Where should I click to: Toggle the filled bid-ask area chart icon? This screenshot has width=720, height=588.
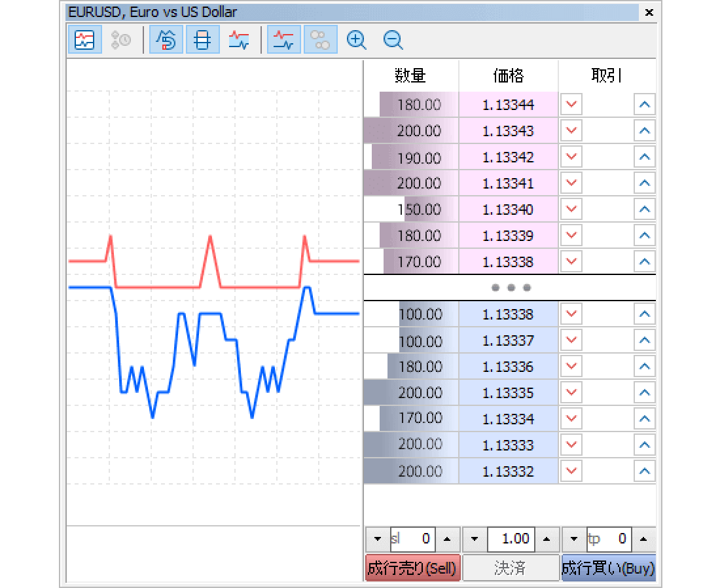[239, 40]
